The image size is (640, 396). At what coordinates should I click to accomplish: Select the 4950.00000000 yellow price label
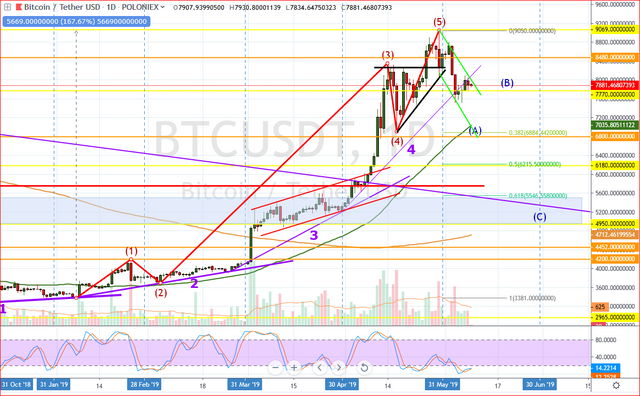(x=615, y=224)
